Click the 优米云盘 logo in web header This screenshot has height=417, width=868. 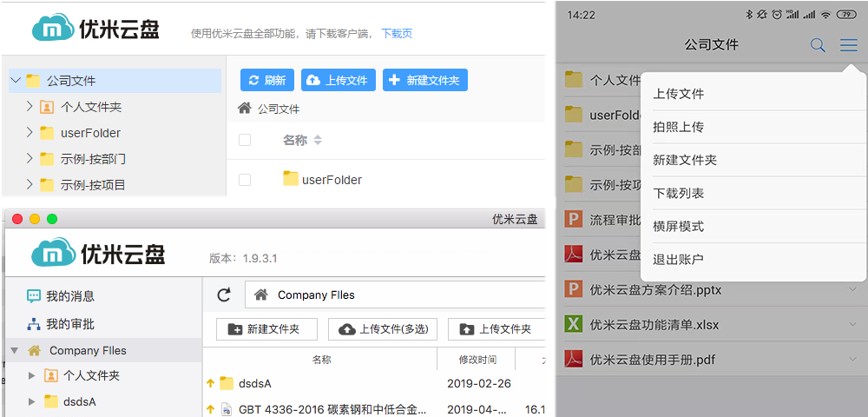click(x=95, y=29)
